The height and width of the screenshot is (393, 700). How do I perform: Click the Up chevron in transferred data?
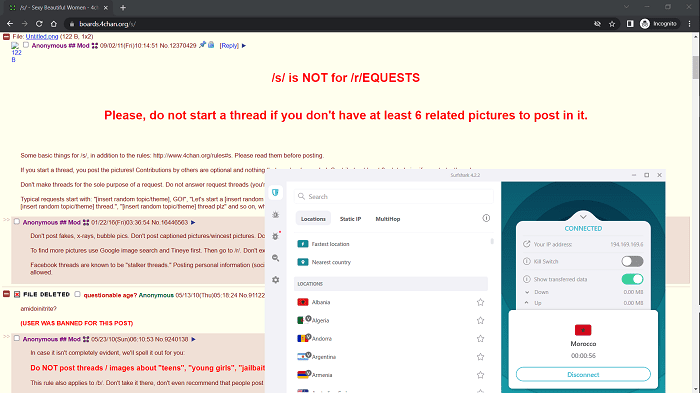[x=527, y=303]
